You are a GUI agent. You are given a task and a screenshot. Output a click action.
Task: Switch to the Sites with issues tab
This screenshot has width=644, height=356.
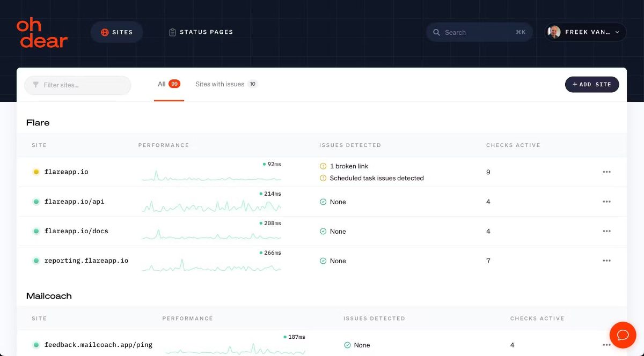tap(226, 84)
